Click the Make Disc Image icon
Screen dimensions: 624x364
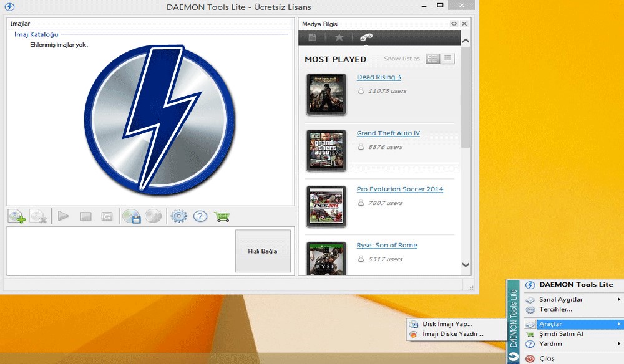[x=131, y=216]
